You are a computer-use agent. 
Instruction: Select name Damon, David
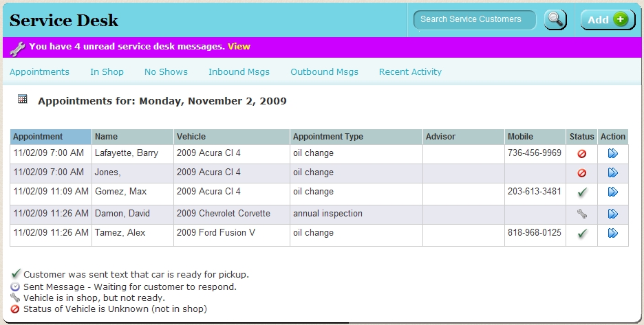point(122,214)
